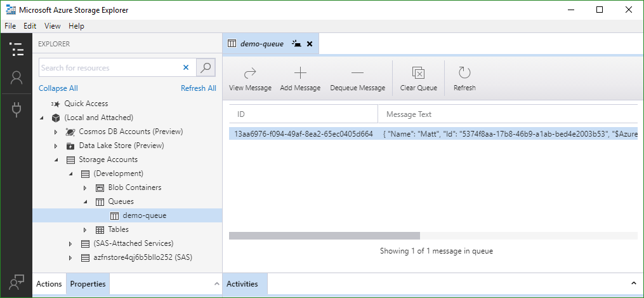Screen dimensions: 644x298
Task: Click the Refresh All link
Action: tap(199, 88)
